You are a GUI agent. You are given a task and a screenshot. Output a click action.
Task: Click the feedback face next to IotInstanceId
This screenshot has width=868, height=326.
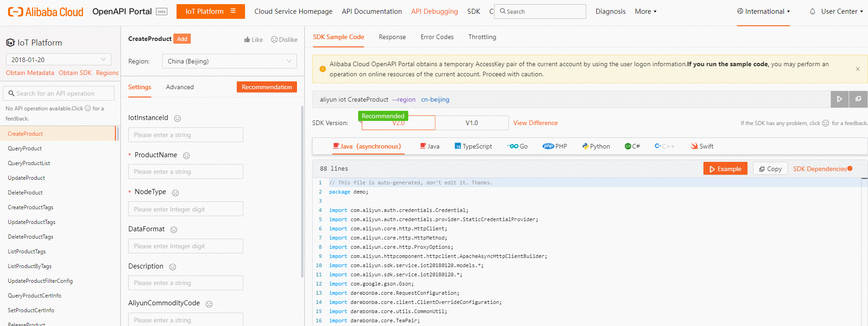coord(177,119)
